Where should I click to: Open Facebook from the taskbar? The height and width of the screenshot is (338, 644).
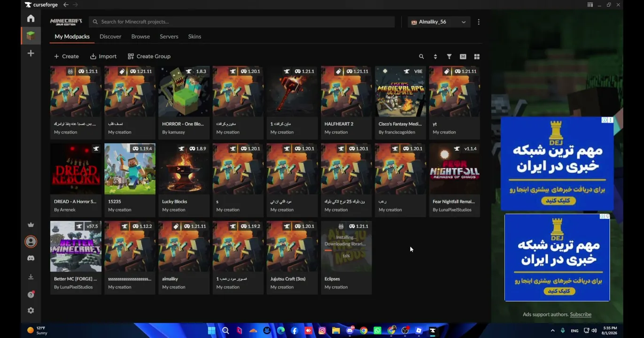pos(295,330)
